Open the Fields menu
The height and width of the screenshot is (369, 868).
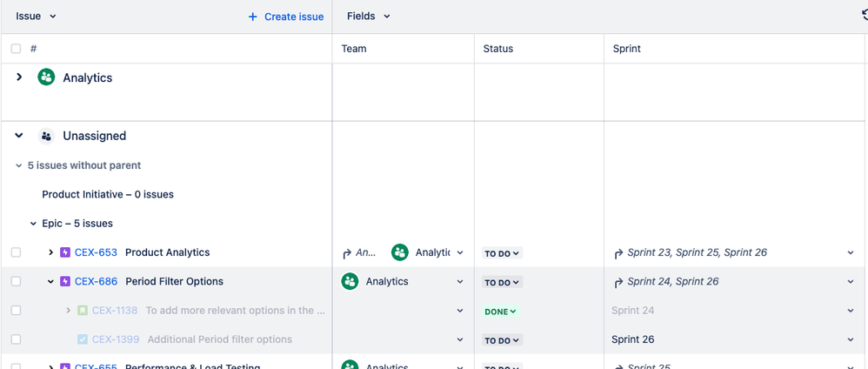pyautogui.click(x=369, y=16)
